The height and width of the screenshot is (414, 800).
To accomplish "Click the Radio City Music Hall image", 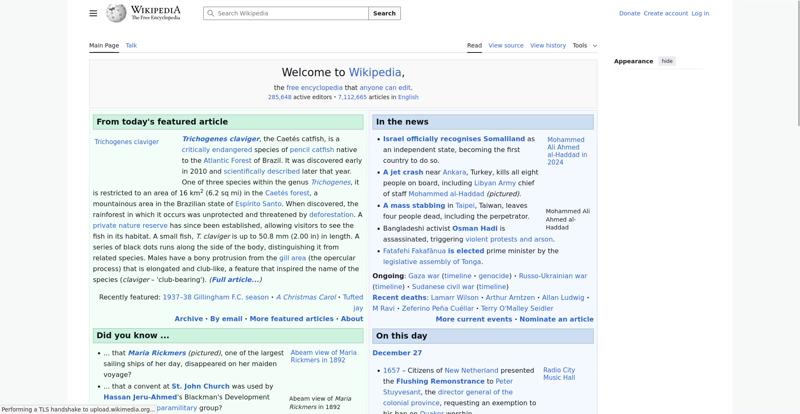I will 559,374.
